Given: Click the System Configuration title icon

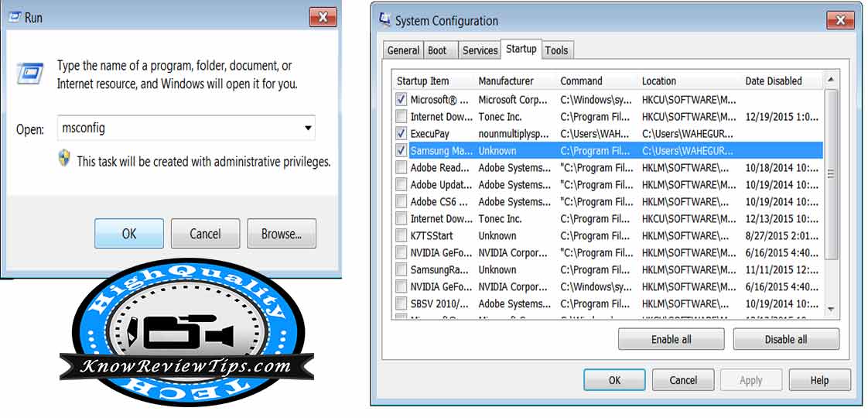Looking at the screenshot, I should pyautogui.click(x=384, y=20).
